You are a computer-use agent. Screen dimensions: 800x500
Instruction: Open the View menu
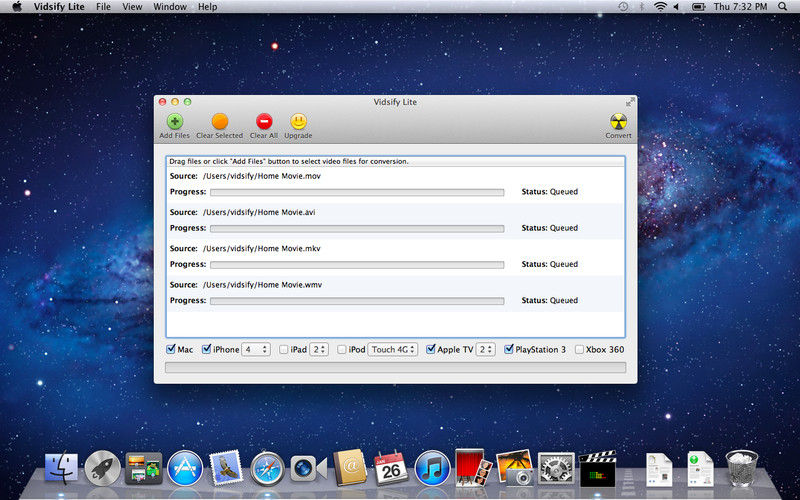(x=132, y=7)
